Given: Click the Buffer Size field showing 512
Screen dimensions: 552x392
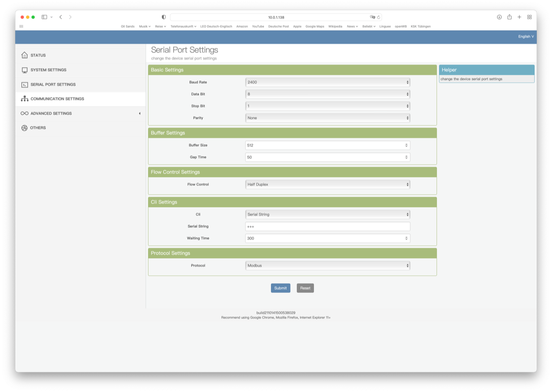Looking at the screenshot, I should [327, 145].
